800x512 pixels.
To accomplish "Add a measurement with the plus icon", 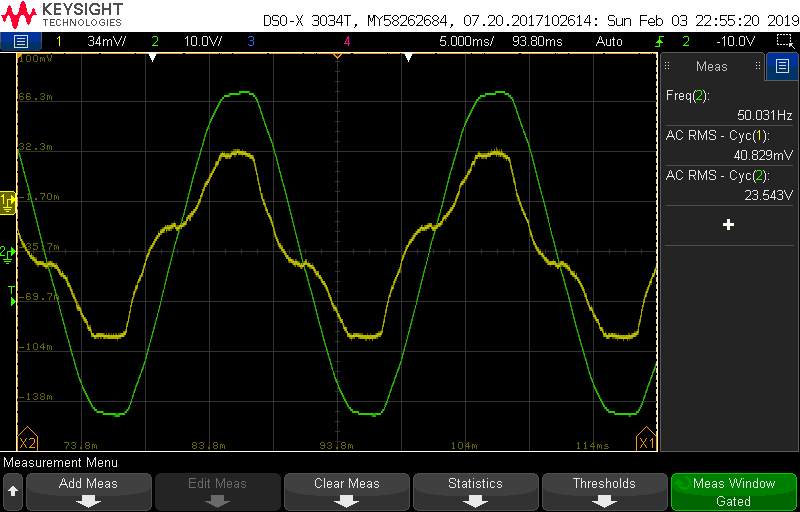I will click(x=729, y=225).
